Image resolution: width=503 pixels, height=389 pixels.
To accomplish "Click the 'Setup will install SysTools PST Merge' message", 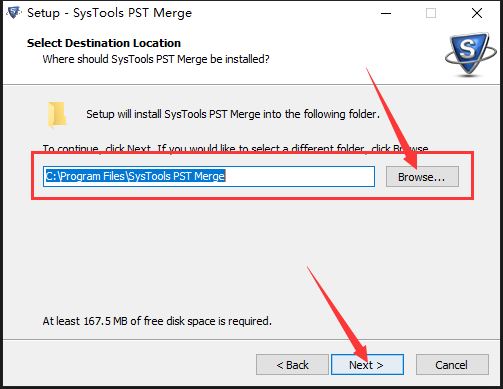I will click(233, 114).
